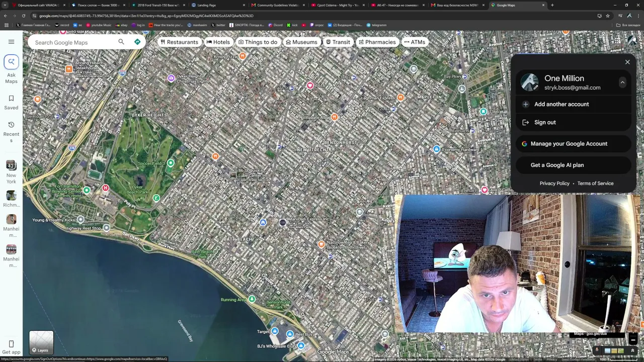644x362 pixels.
Task: Click the MAPLETON neighborhood label
Action: tap(429, 97)
